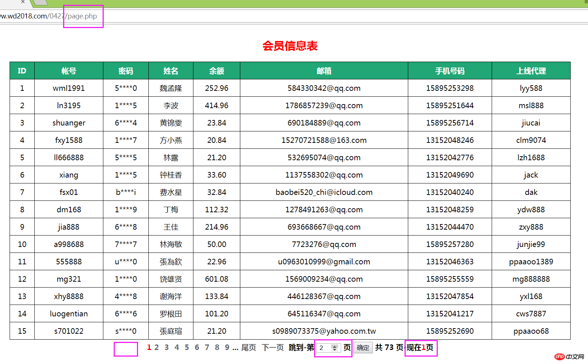Go to page 6 in pagination

tap(197, 347)
